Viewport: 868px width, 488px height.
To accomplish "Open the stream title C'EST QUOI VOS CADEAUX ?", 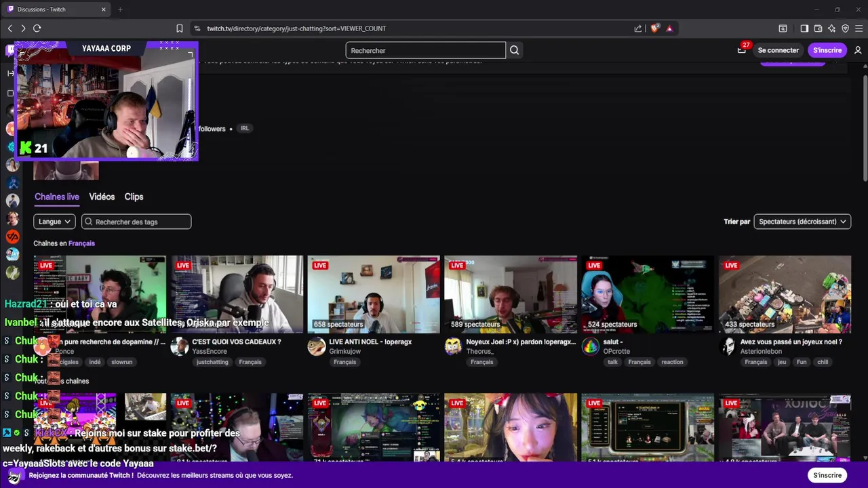I will click(x=237, y=342).
